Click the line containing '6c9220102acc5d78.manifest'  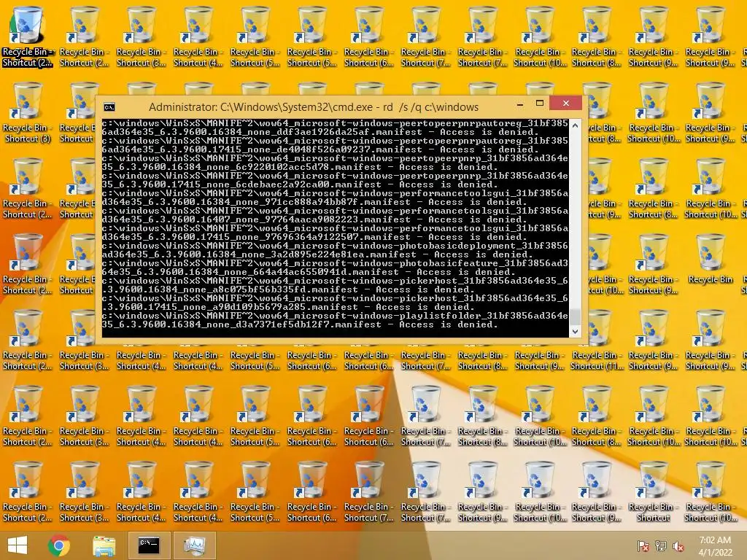(x=300, y=167)
